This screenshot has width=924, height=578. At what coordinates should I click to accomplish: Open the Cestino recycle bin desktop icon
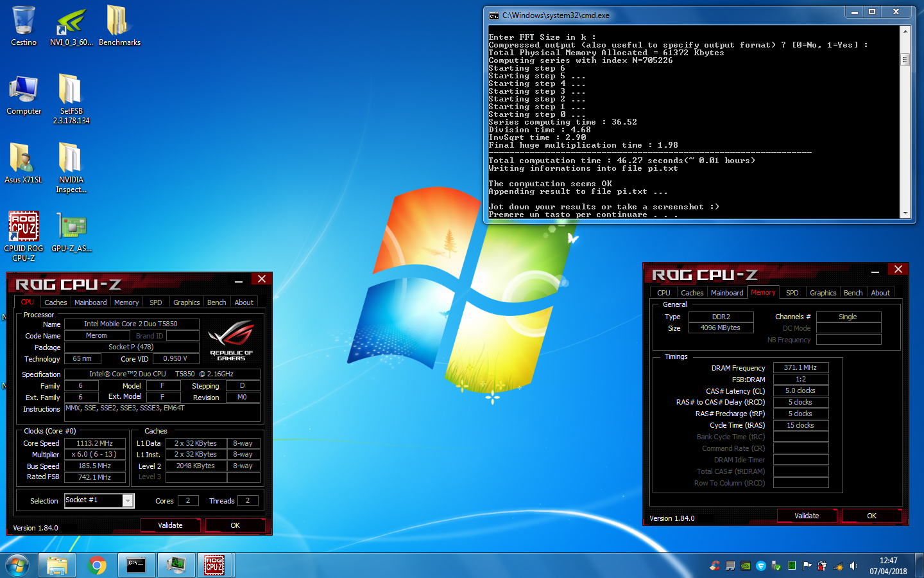click(x=24, y=26)
